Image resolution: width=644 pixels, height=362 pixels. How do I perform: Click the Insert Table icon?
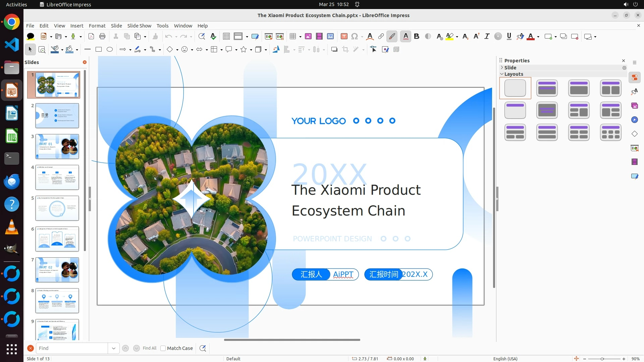(293, 37)
